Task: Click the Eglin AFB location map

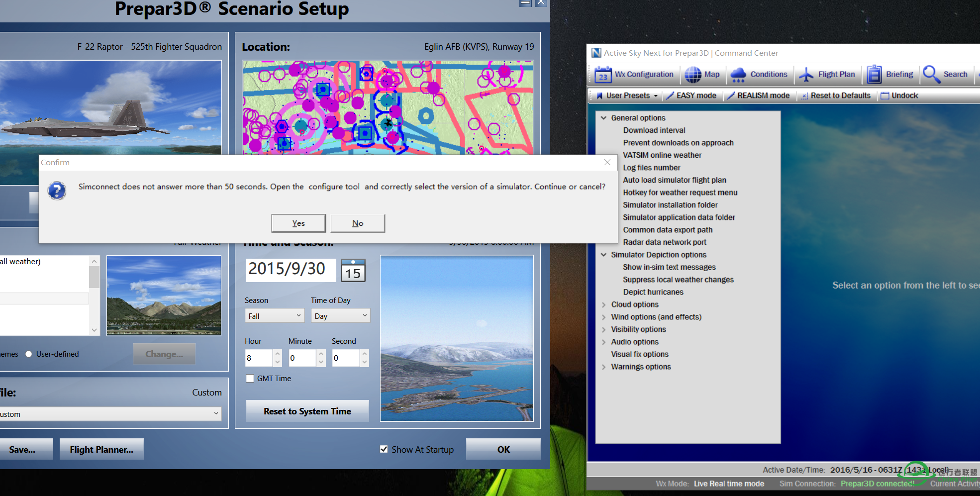Action: pyautogui.click(x=388, y=107)
